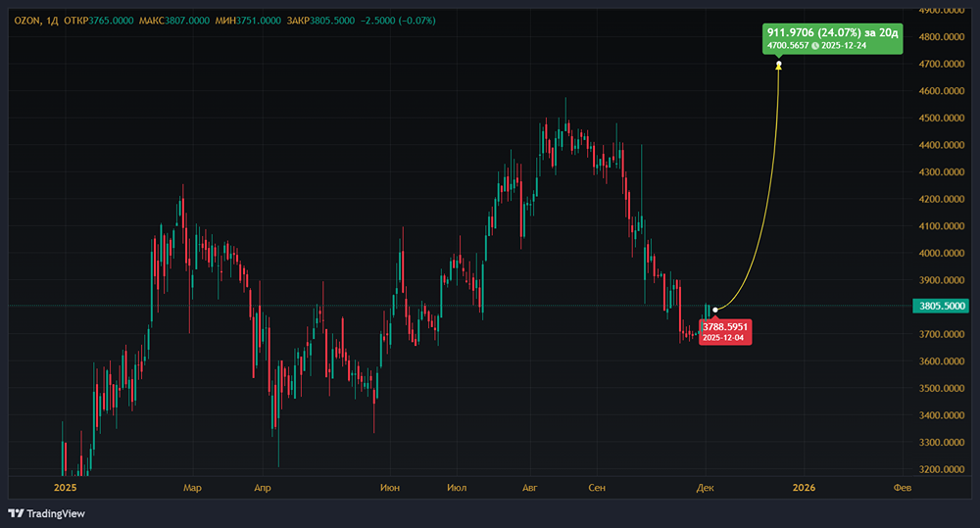
Task: Click the TradingView logo icon
Action: pyautogui.click(x=16, y=512)
